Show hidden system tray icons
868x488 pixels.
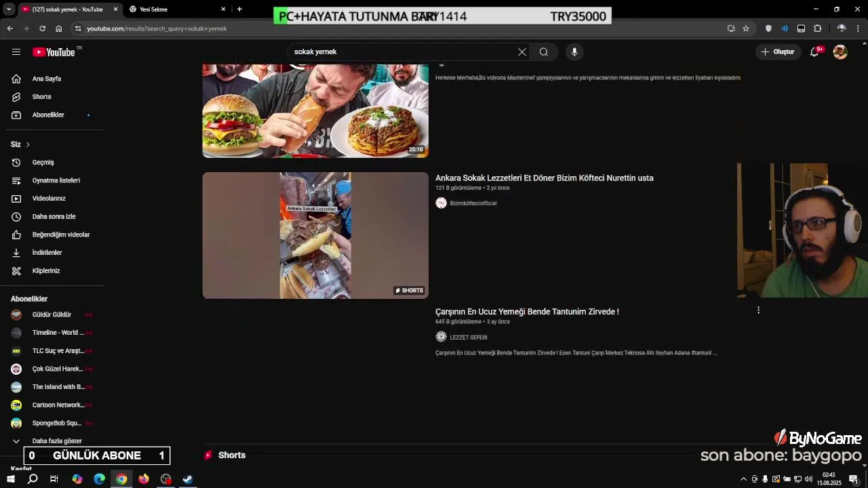(x=743, y=479)
